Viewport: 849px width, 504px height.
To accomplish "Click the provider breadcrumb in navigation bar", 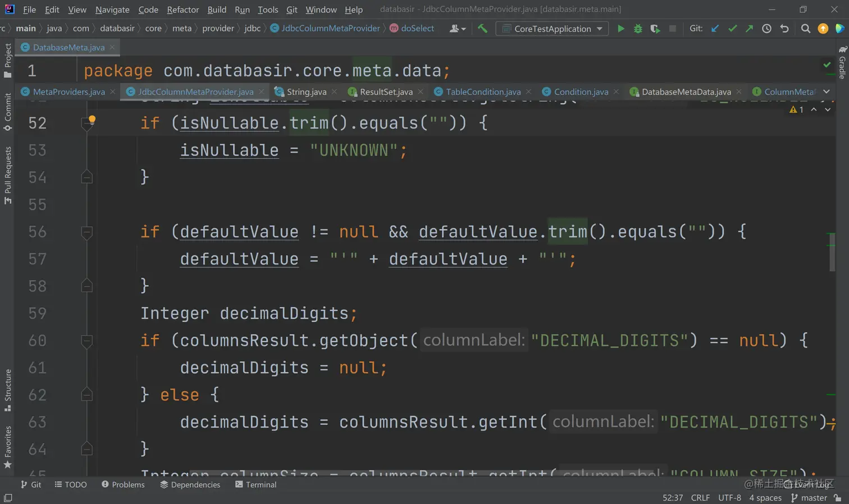I will [x=218, y=29].
